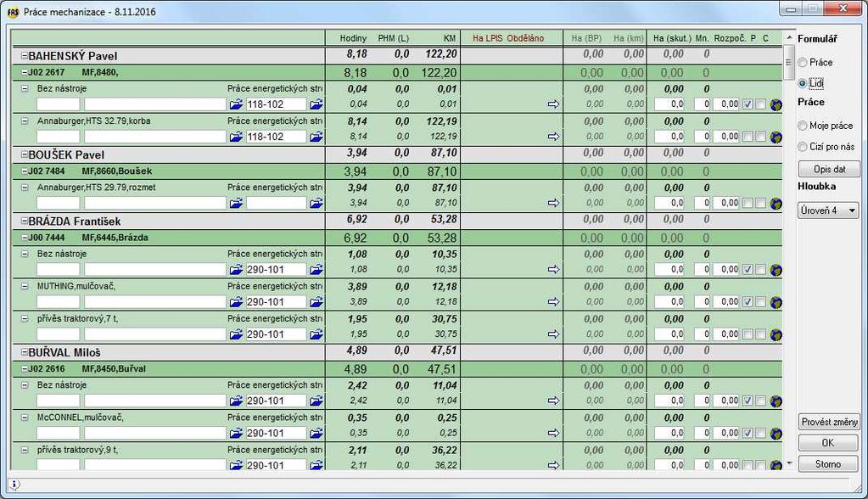Collapse the J00 7444 MF,6445,Brázda node
Image resolution: width=868 pixels, height=499 pixels.
point(25,238)
